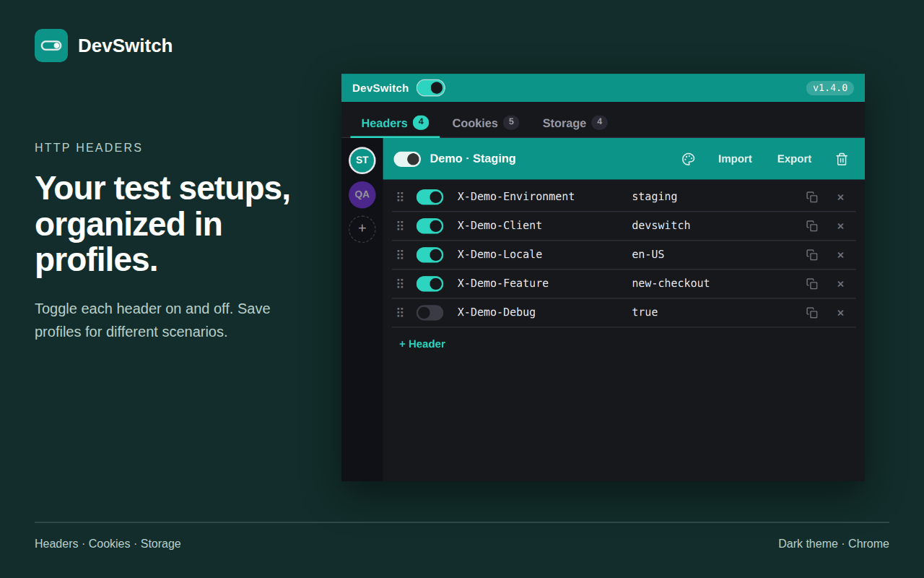Image resolution: width=924 pixels, height=578 pixels.
Task: Remove the X-Demo-Environment header
Action: click(x=840, y=197)
